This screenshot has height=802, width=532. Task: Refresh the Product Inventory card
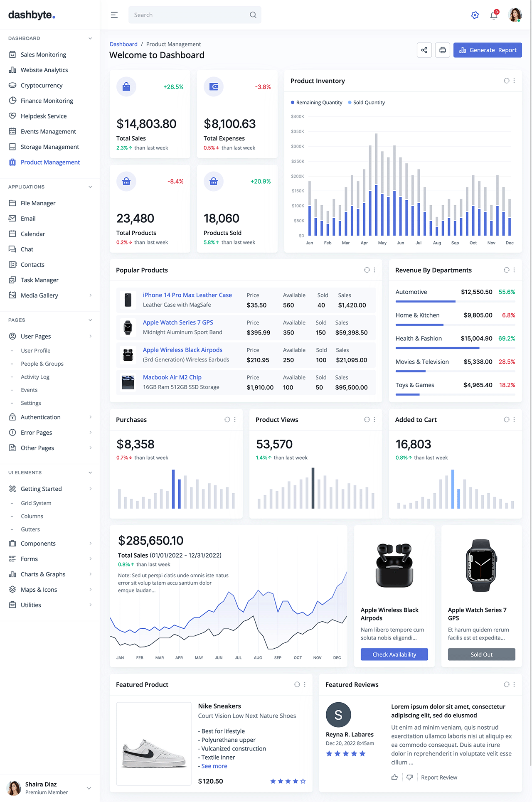(506, 81)
